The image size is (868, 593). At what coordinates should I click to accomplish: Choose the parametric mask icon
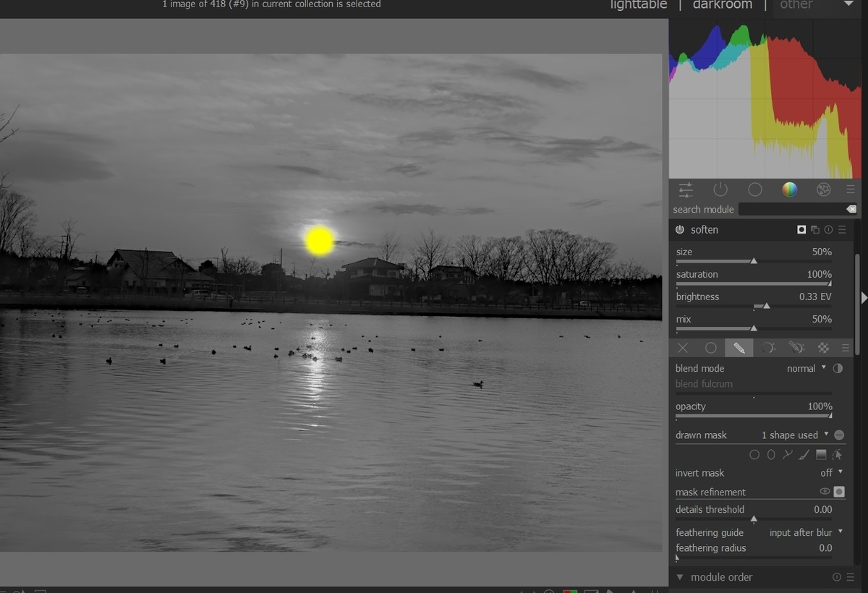(768, 348)
